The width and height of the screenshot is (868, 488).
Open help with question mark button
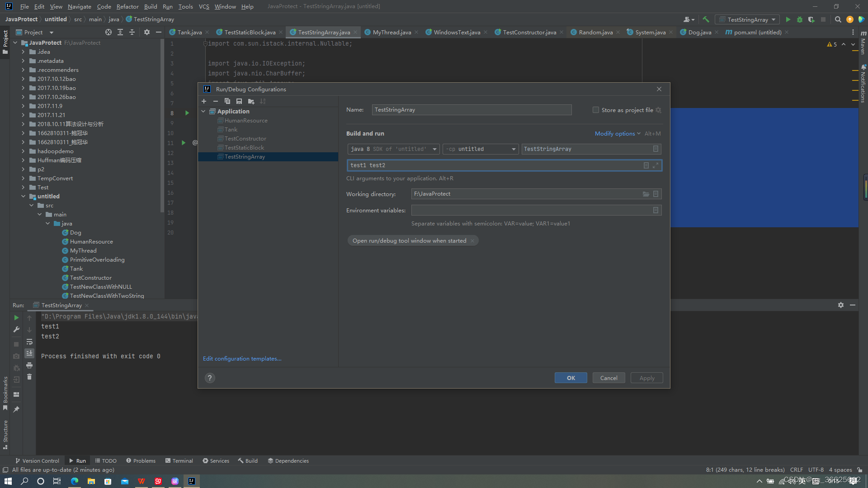(210, 378)
